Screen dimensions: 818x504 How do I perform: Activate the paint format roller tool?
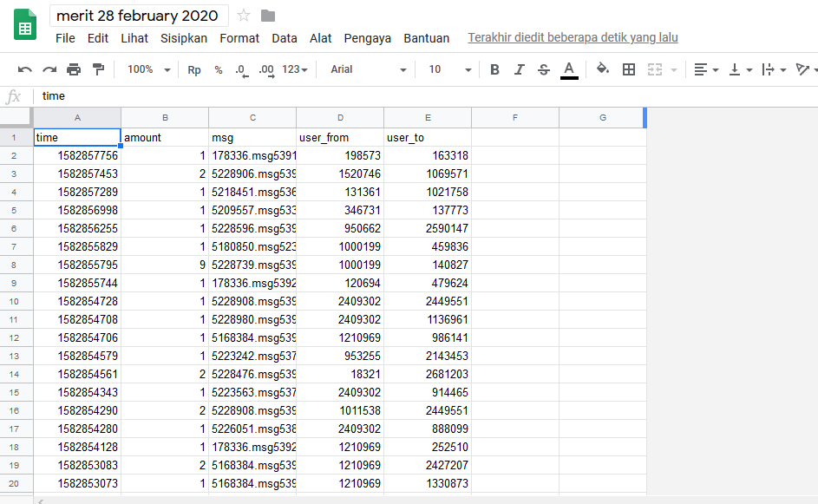[98, 69]
